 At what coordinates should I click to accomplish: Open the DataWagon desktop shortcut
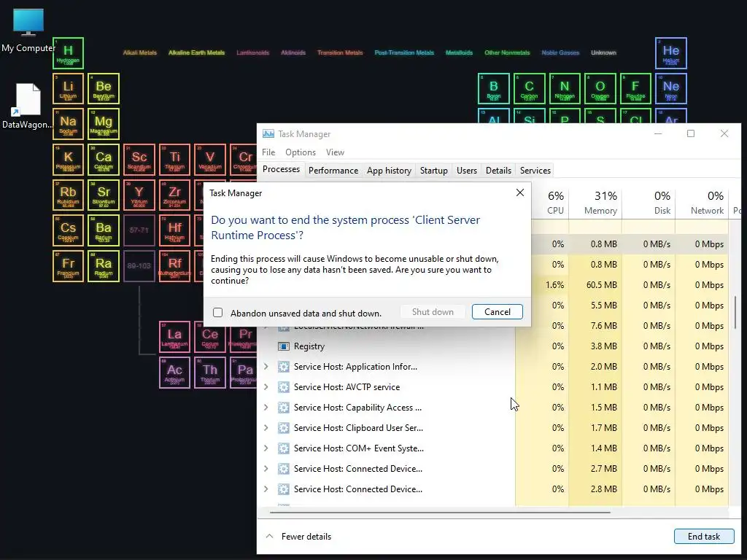click(27, 106)
